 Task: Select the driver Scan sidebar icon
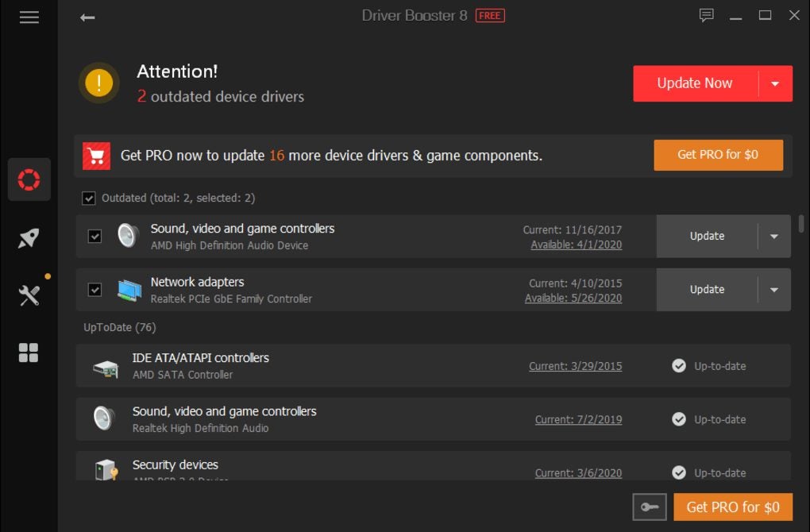tap(29, 179)
